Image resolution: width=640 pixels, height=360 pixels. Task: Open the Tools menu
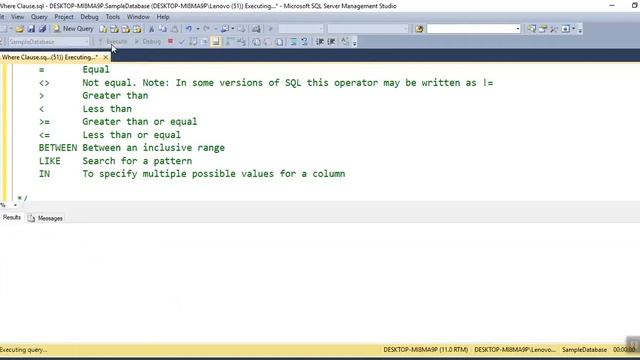[113, 17]
